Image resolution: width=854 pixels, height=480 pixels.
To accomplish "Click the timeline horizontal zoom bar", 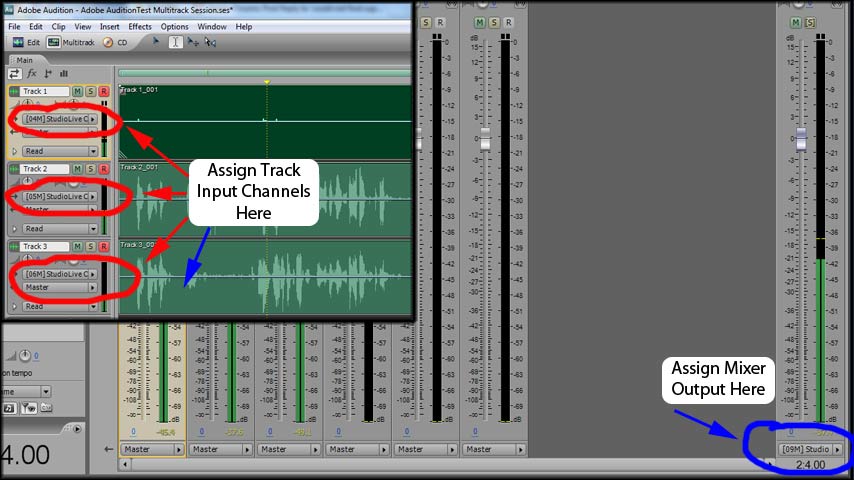I will tap(265, 72).
